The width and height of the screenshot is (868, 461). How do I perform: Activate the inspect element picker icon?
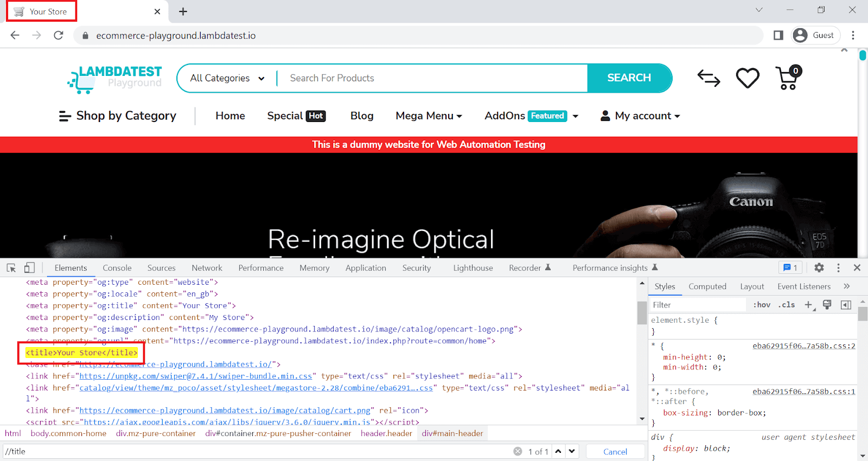(x=11, y=268)
